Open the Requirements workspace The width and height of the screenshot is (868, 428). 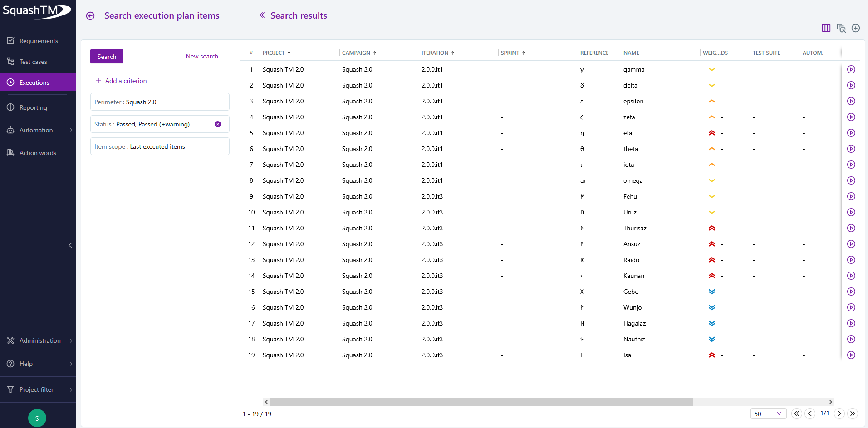pos(38,40)
